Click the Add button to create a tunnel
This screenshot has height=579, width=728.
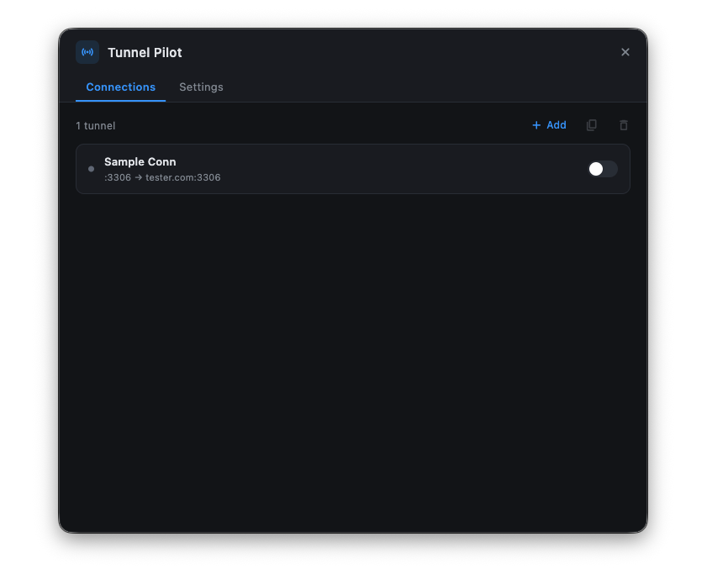[x=549, y=124]
